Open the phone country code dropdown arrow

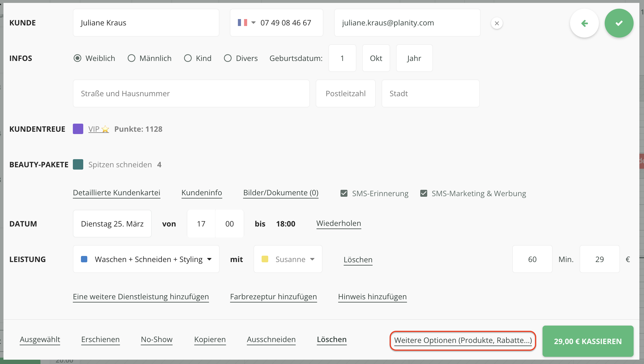(x=253, y=23)
